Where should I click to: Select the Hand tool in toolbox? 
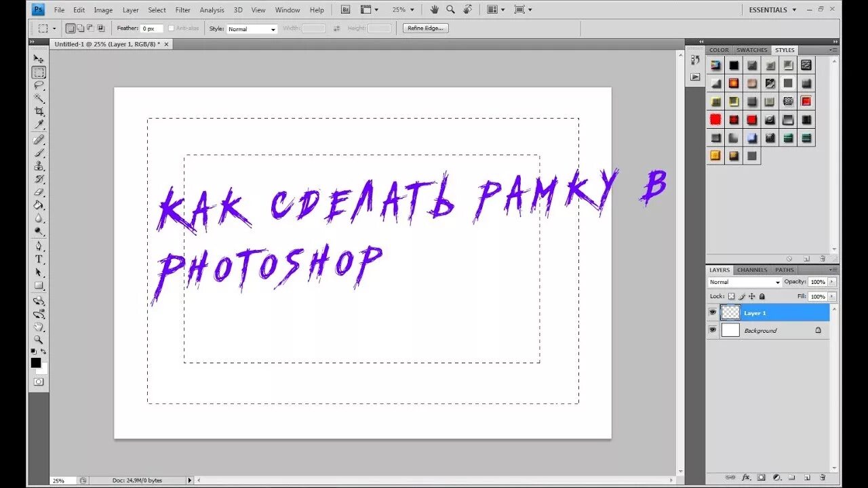[39, 327]
